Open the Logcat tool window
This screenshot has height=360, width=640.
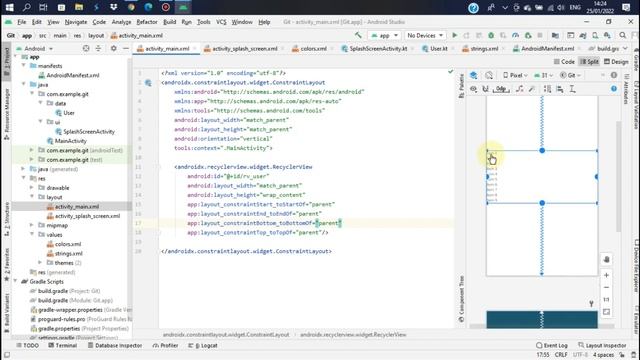203,345
